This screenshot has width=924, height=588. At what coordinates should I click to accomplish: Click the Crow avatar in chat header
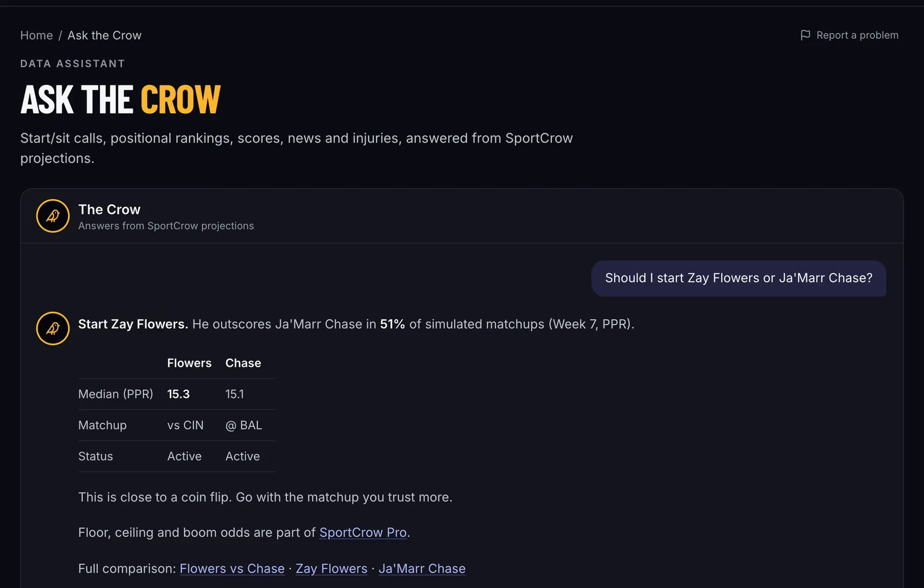click(x=53, y=216)
